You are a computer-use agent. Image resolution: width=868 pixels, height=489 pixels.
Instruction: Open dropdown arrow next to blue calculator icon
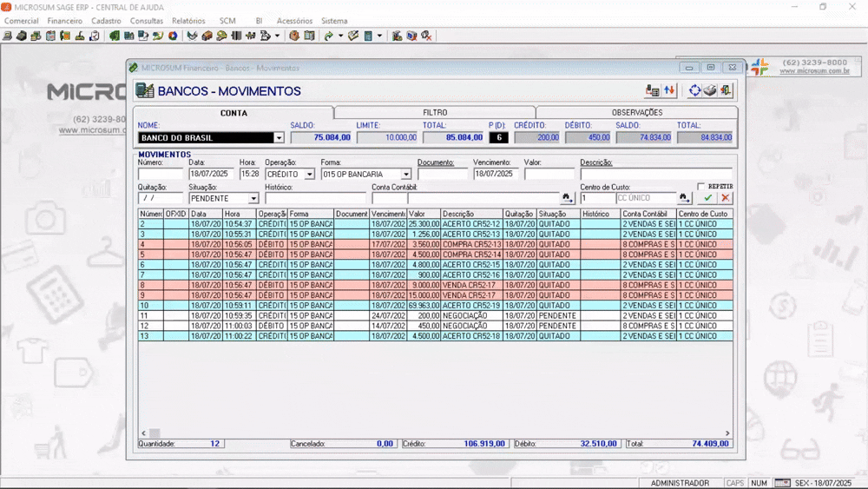(x=379, y=36)
